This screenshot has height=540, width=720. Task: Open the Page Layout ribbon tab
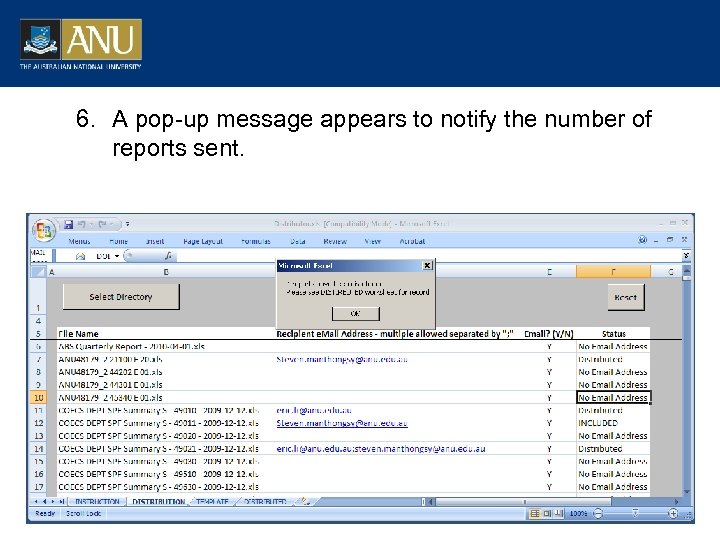202,241
